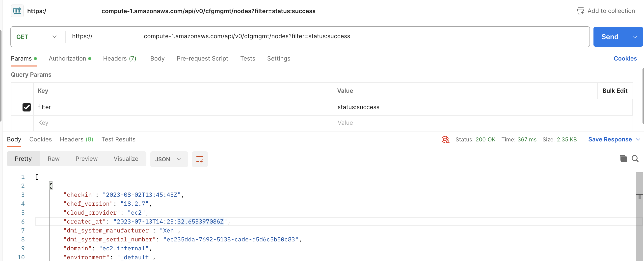Click the empty Key placeholder field

(183, 123)
